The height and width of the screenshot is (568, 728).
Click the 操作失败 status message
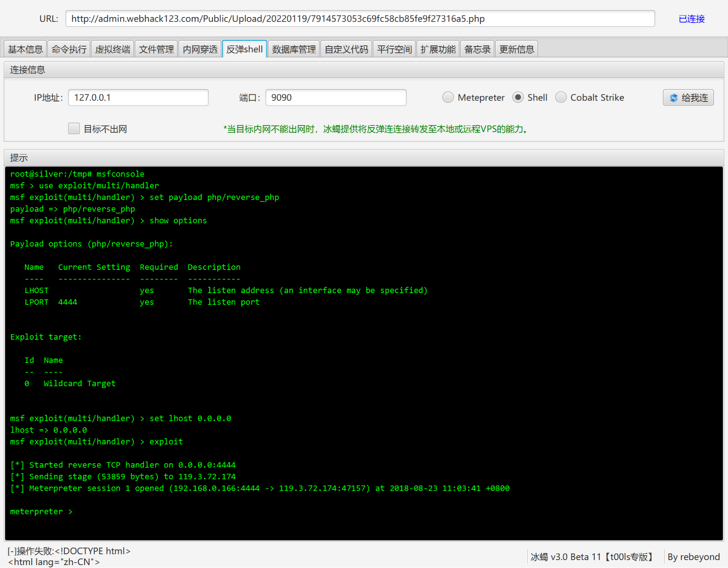69,556
